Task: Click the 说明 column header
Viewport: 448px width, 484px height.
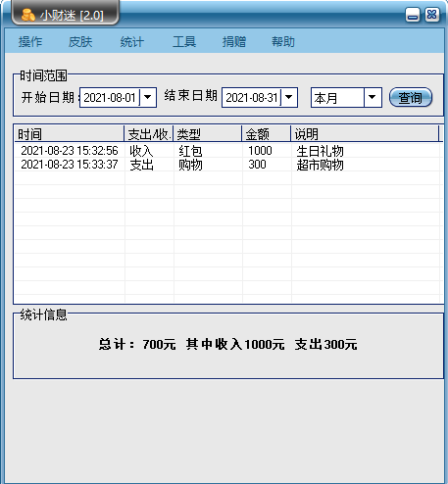Action: (x=365, y=134)
